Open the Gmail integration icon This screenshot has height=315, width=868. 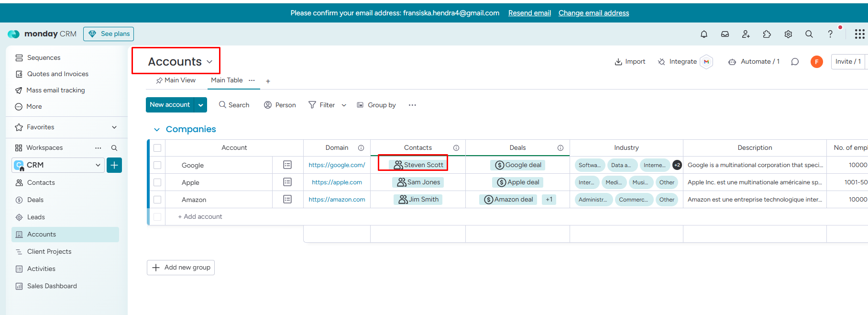point(706,62)
